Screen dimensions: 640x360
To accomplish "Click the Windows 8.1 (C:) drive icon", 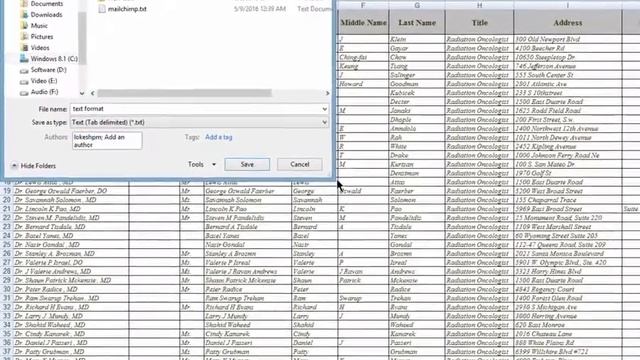I will pos(24,59).
